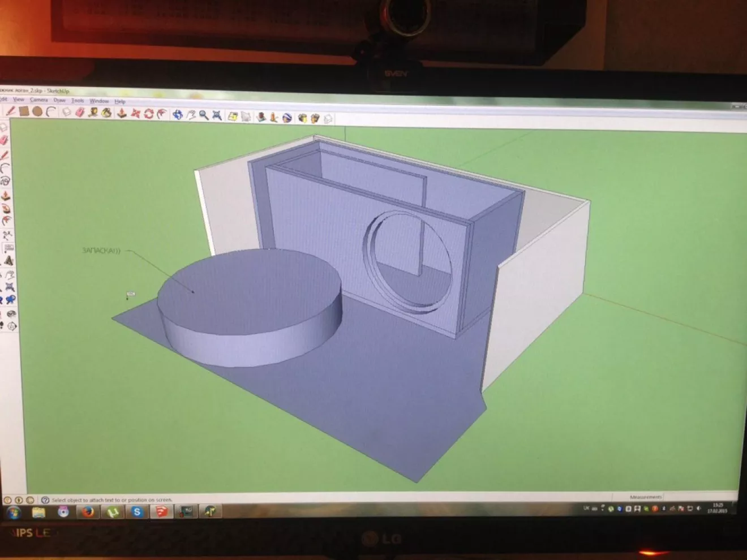Select the Offset tool in top toolbar
The image size is (747, 560).
point(162,114)
